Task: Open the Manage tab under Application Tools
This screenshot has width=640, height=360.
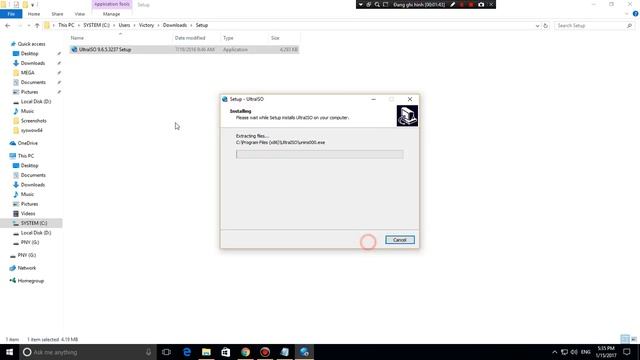Action: pos(111,14)
